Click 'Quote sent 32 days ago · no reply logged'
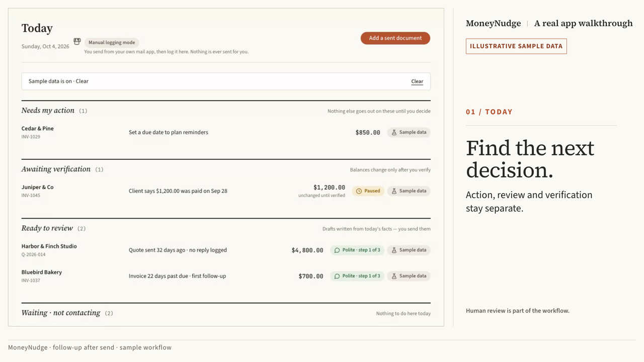The width and height of the screenshot is (644, 362). tap(178, 250)
